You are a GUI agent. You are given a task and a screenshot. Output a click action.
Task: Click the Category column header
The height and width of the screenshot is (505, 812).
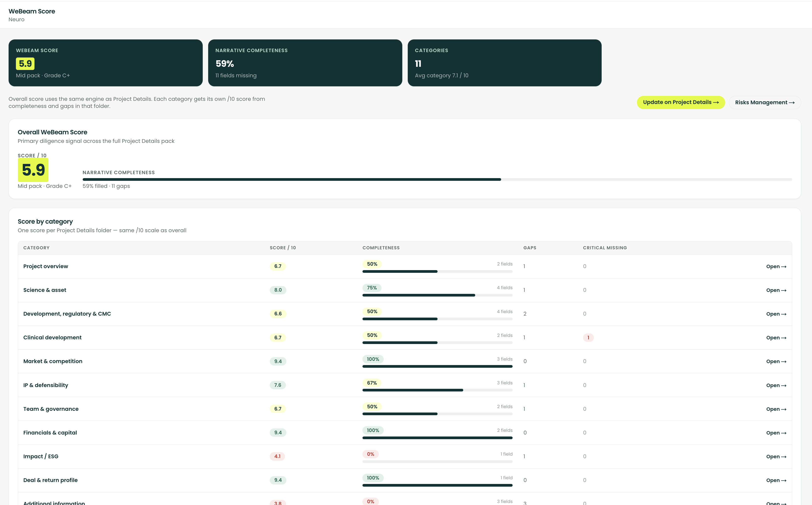pos(36,248)
